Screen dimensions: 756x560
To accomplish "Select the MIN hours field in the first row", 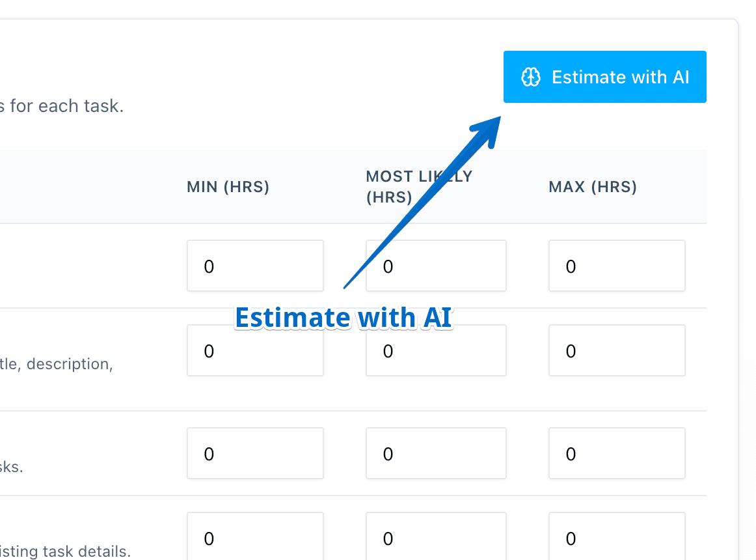I will tap(255, 266).
